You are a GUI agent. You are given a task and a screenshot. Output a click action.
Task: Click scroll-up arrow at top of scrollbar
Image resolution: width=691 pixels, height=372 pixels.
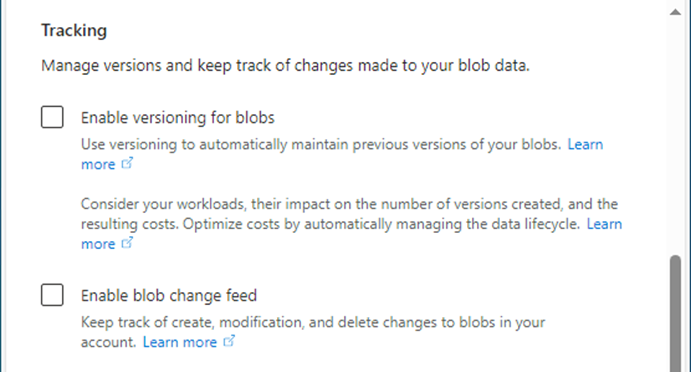coord(675,12)
